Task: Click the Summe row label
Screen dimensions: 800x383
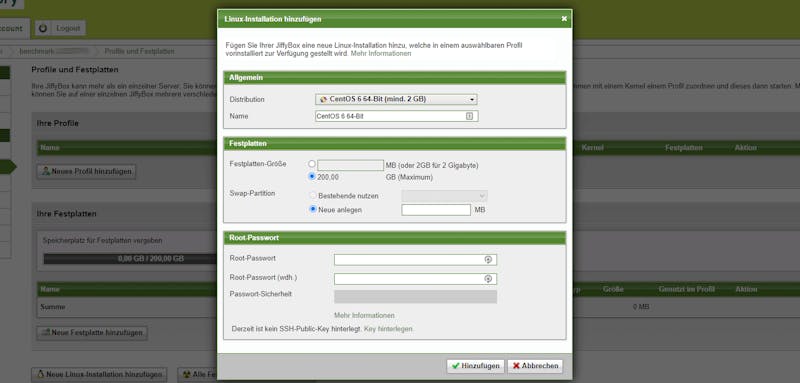Action: point(53,307)
